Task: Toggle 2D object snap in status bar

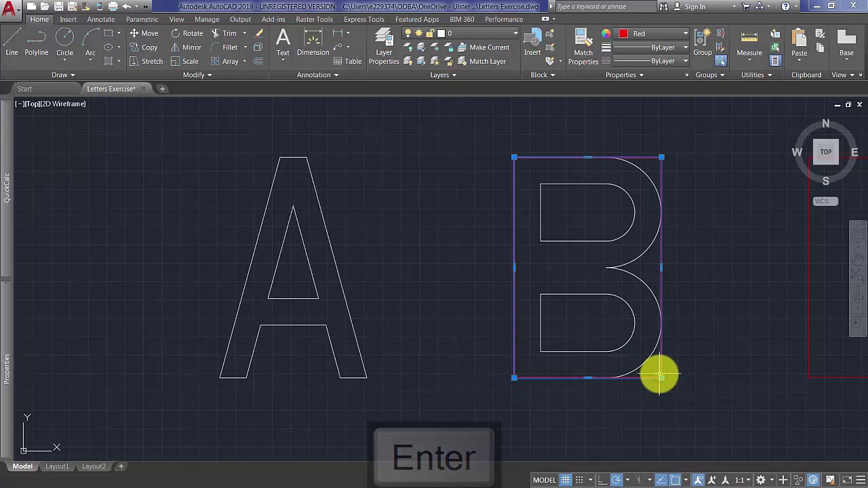Action: pyautogui.click(x=675, y=480)
